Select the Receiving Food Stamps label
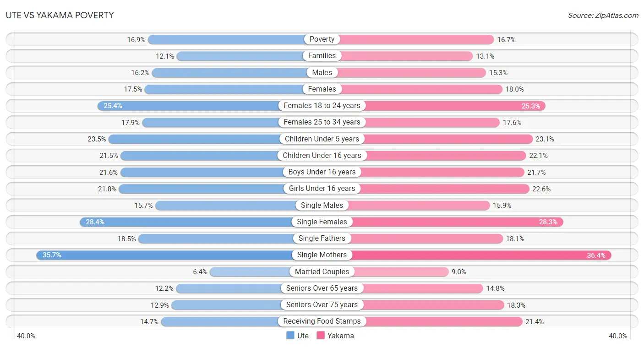The width and height of the screenshot is (644, 347). pyautogui.click(x=322, y=321)
